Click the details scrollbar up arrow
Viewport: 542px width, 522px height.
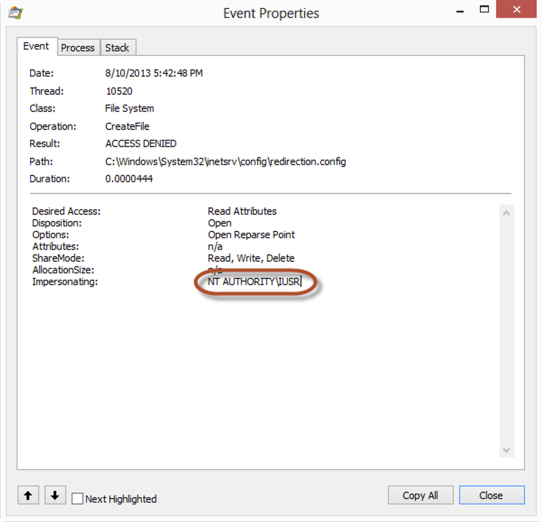[506, 213]
